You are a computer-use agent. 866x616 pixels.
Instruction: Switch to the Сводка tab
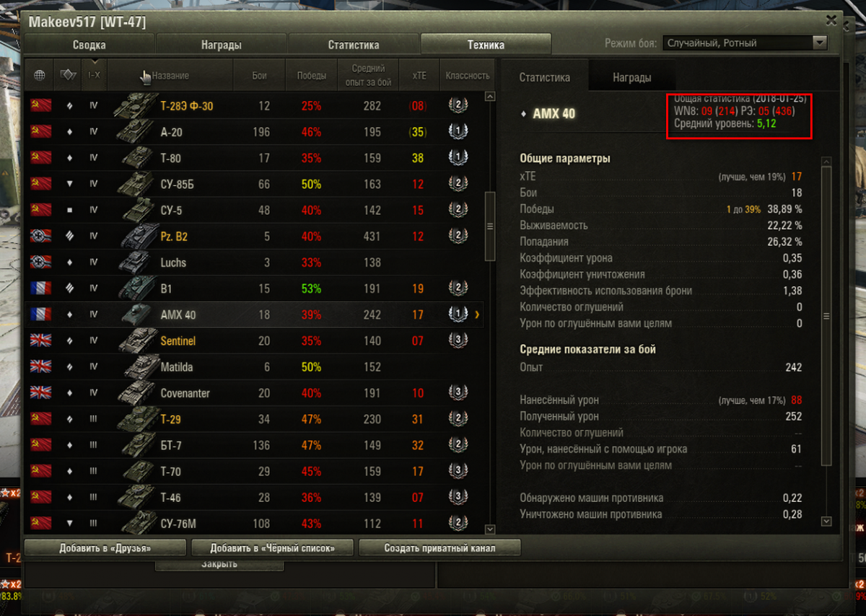click(89, 45)
